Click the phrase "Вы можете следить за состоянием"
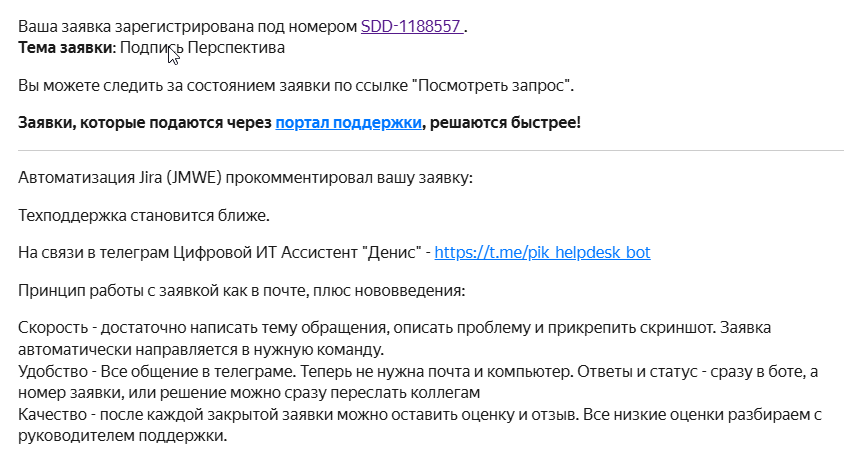 pyautogui.click(x=140, y=85)
